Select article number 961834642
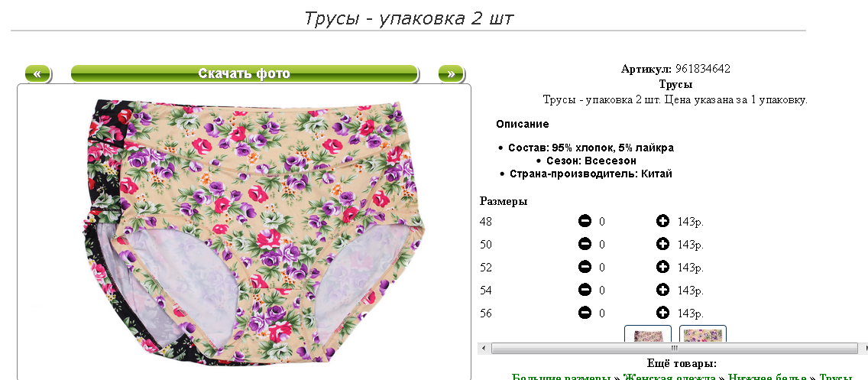Image resolution: width=868 pixels, height=380 pixels. (x=703, y=70)
